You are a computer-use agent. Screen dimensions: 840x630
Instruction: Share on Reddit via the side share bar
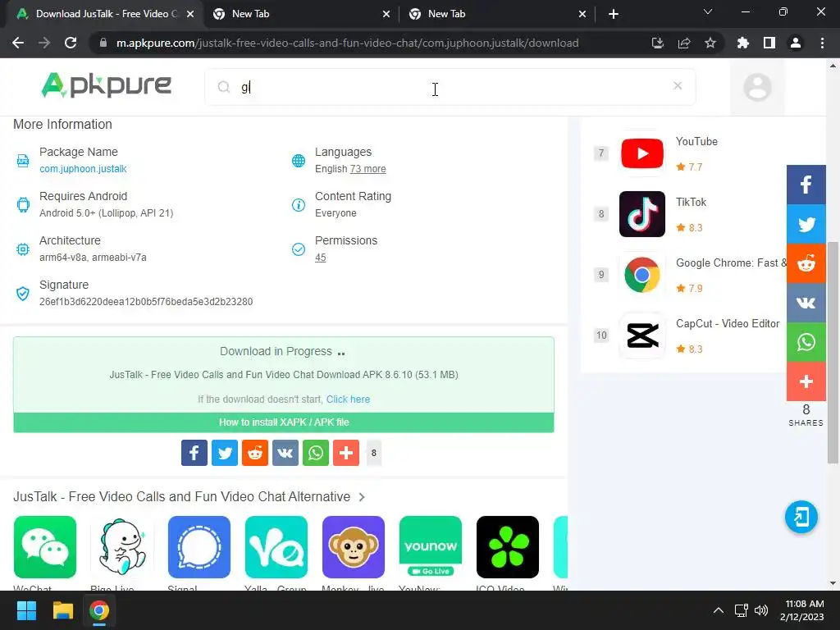point(806,263)
